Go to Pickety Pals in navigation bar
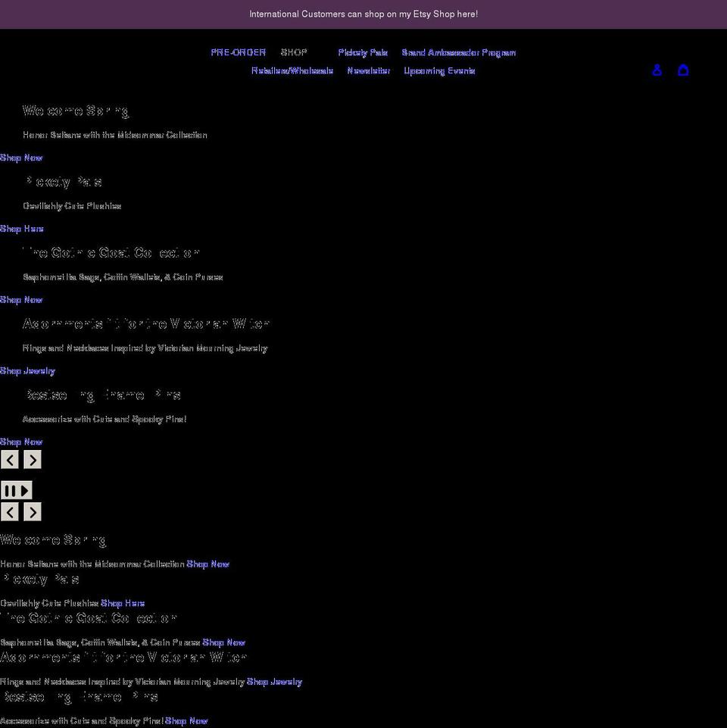 click(x=363, y=52)
